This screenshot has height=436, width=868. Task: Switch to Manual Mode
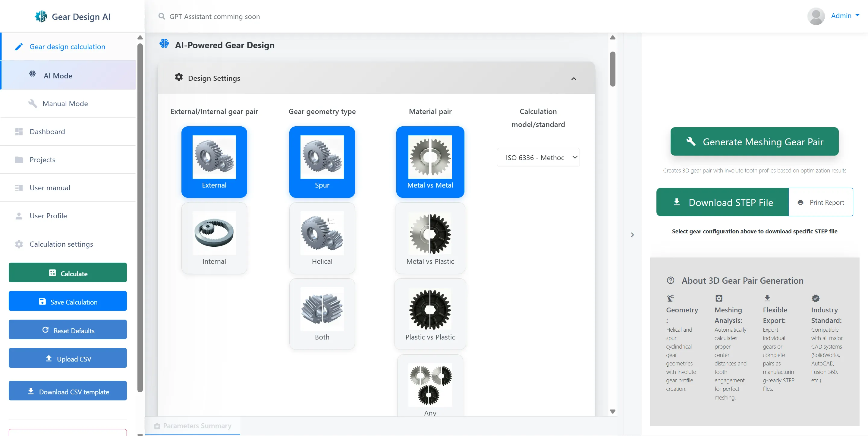click(x=65, y=103)
